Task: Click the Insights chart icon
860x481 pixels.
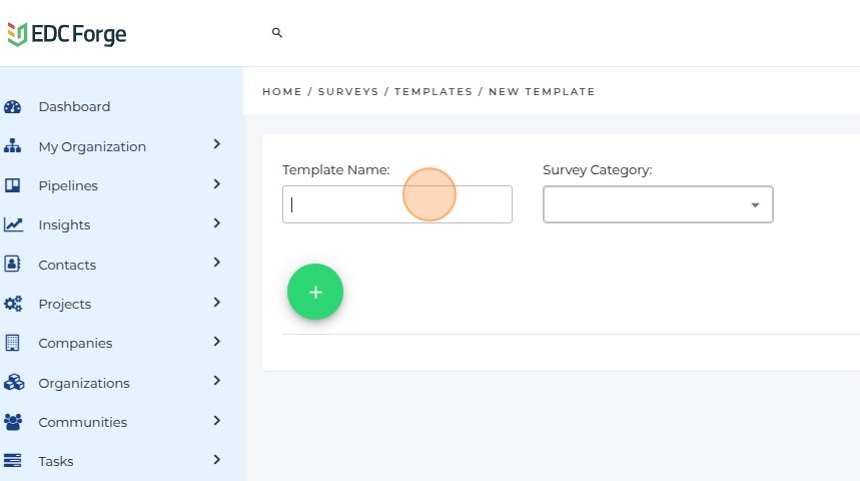Action: click(13, 225)
